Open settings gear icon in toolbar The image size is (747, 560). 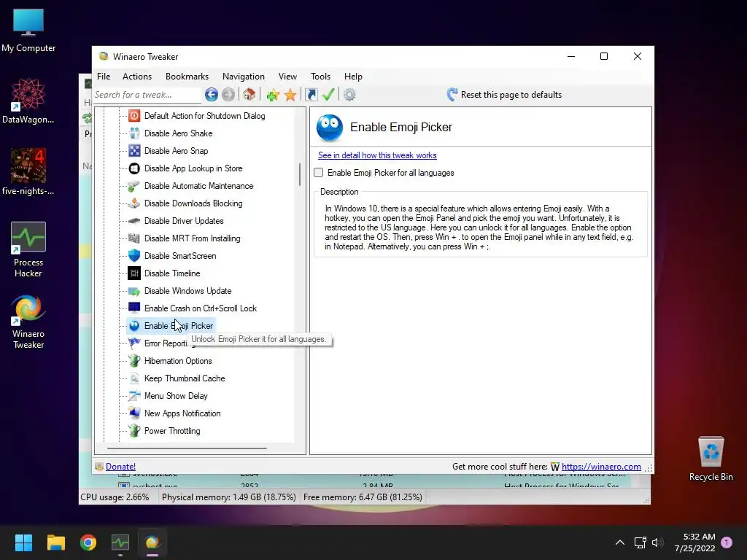pyautogui.click(x=349, y=95)
